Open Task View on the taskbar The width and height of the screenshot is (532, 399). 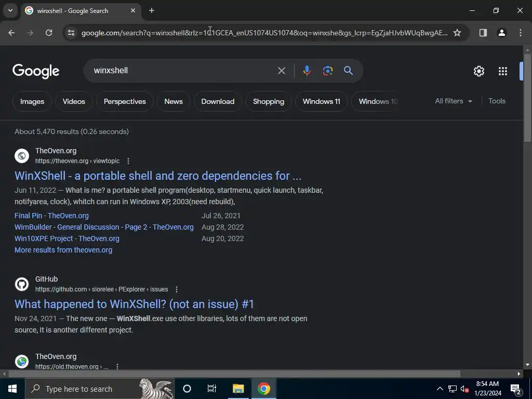pyautogui.click(x=212, y=389)
